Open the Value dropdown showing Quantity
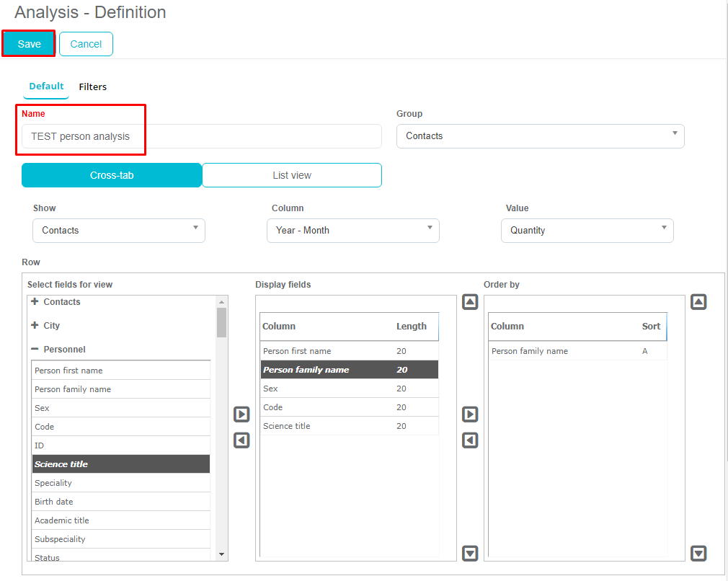This screenshot has width=728, height=581. [587, 231]
